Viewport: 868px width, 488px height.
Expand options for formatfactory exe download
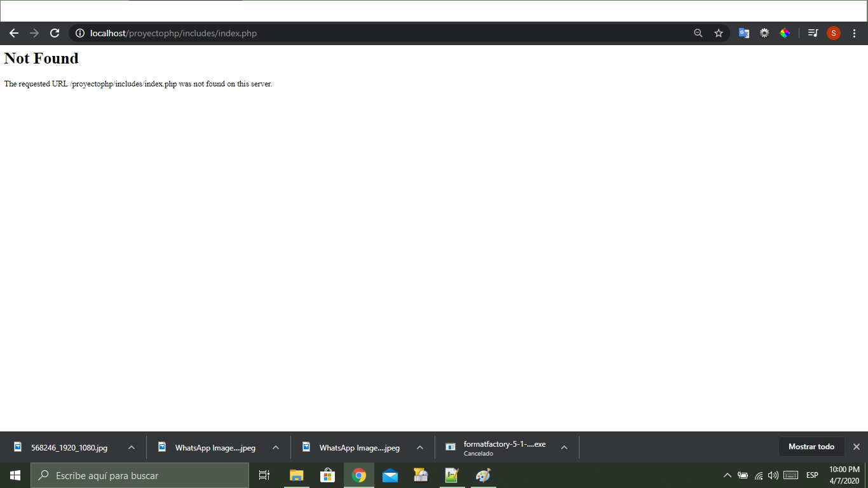(564, 447)
